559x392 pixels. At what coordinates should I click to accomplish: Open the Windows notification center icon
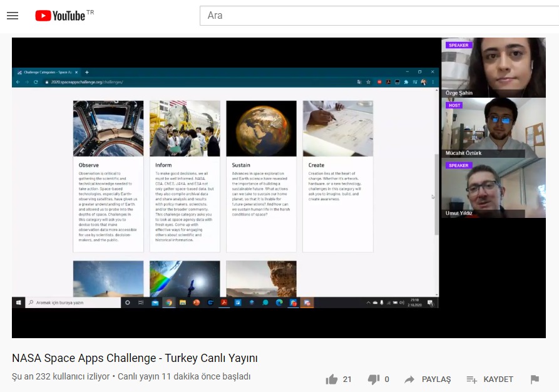pyautogui.click(x=430, y=303)
